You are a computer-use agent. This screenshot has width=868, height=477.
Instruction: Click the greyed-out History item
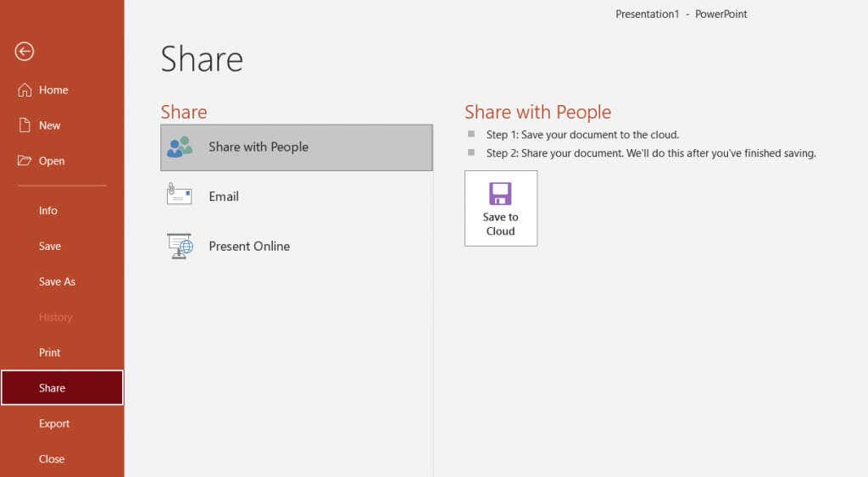click(56, 318)
